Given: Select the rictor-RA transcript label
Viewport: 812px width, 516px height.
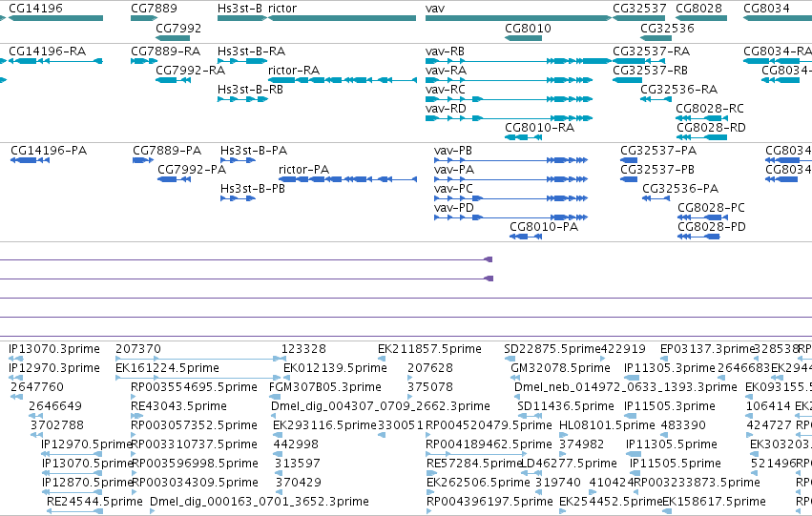Looking at the screenshot, I should point(294,71).
